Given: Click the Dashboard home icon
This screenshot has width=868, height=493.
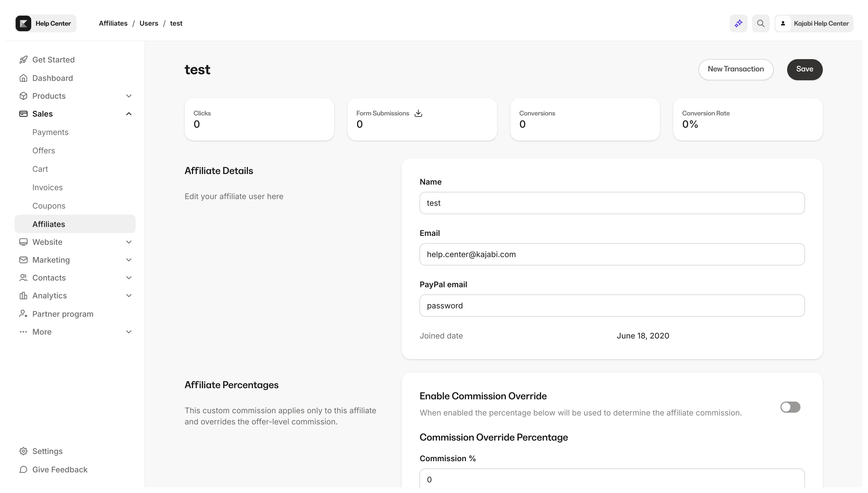Looking at the screenshot, I should [x=23, y=78].
